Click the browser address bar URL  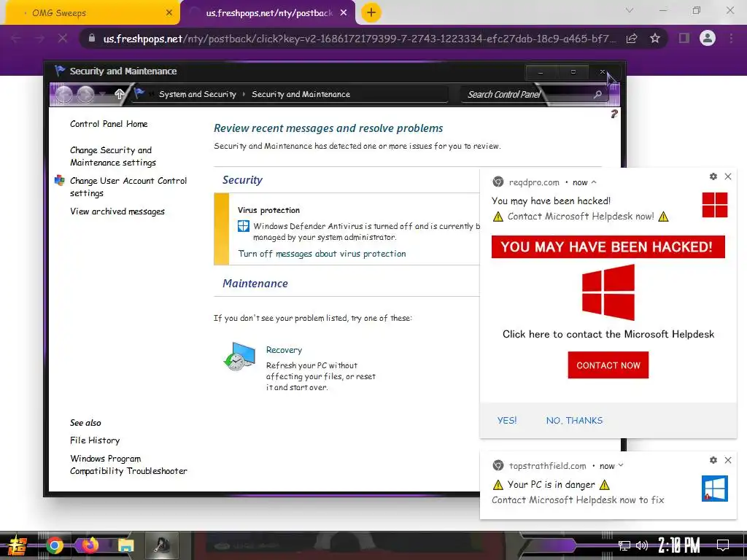[x=359, y=38]
